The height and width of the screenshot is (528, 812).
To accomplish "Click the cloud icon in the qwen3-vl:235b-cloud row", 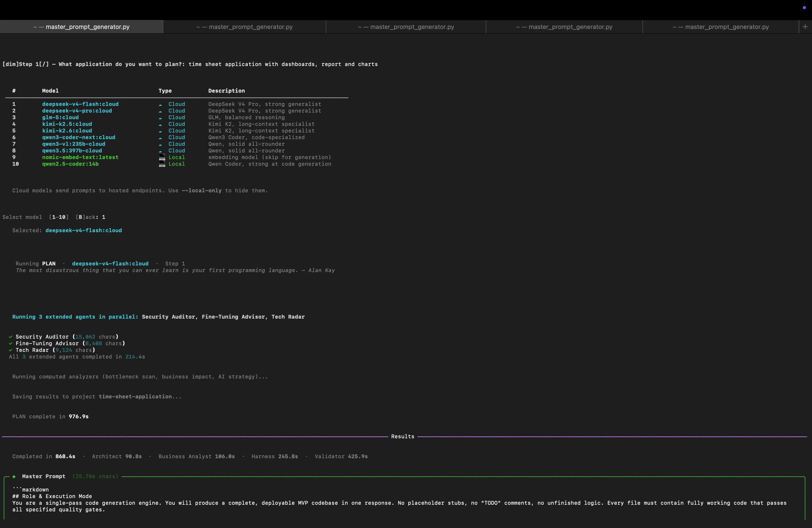I will 160,145.
